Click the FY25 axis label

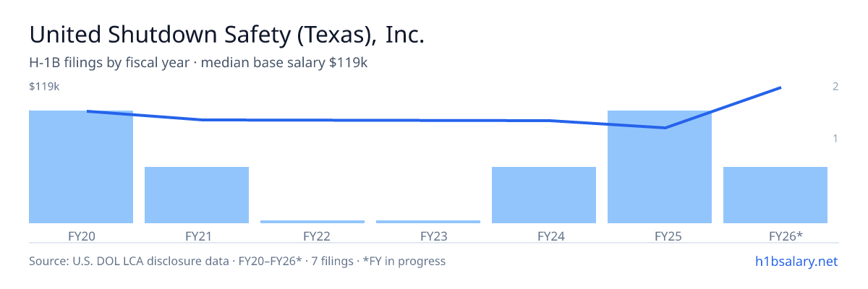[660, 236]
